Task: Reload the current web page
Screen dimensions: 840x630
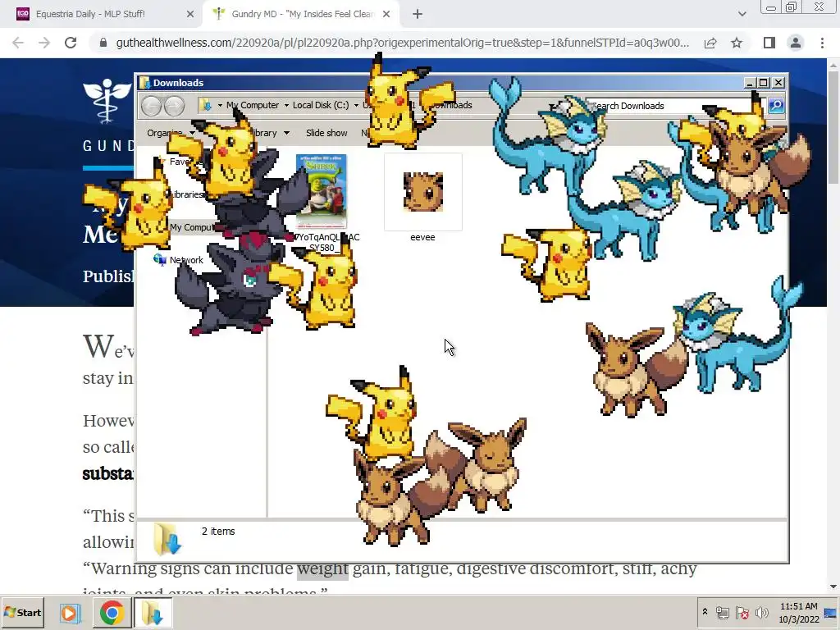Action: click(71, 43)
